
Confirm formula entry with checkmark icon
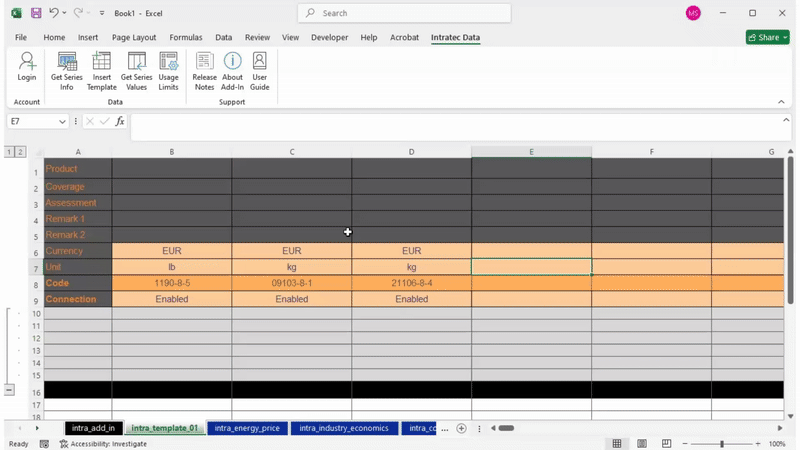[x=105, y=121]
